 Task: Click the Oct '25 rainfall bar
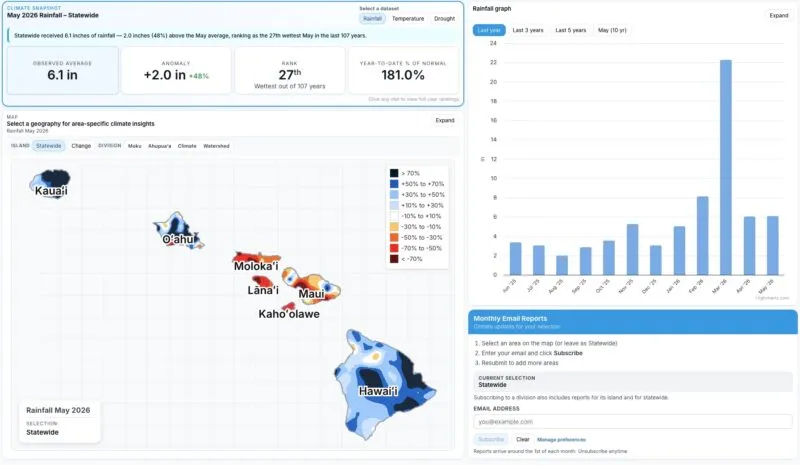[609, 258]
